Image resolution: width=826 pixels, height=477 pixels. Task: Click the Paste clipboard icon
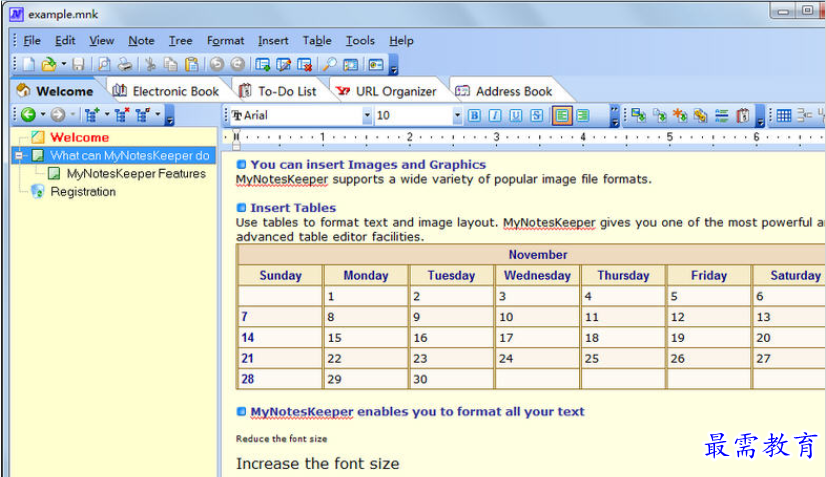click(x=192, y=64)
